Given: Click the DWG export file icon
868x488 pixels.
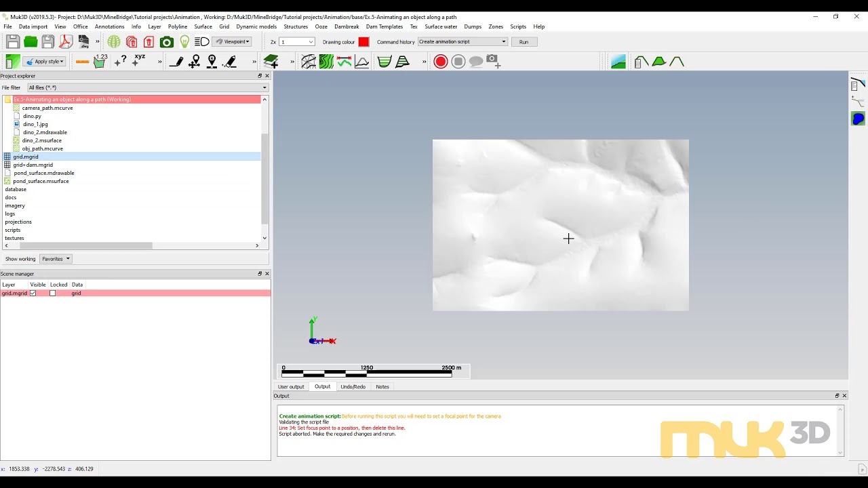Looking at the screenshot, I should tap(83, 42).
